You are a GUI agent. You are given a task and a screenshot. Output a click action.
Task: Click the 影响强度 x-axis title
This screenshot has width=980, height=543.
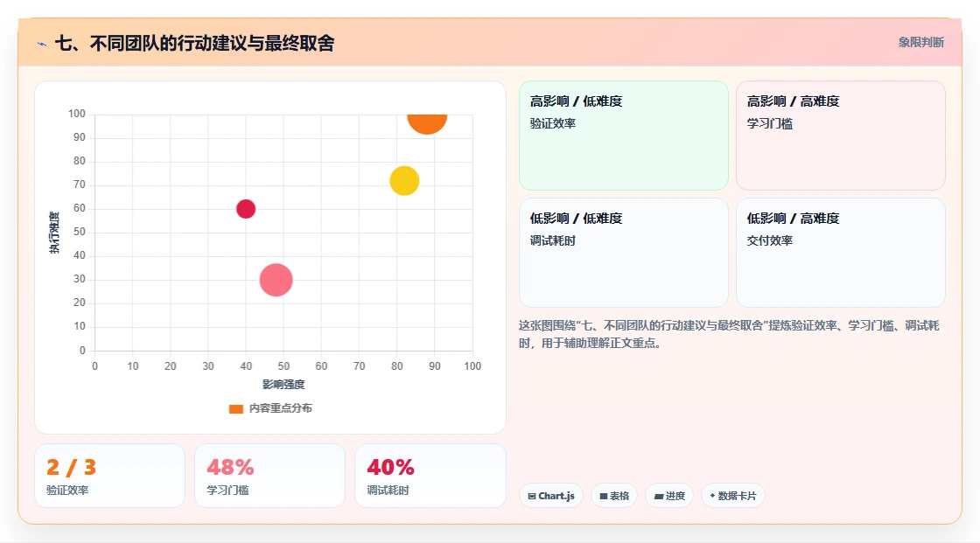click(x=283, y=384)
